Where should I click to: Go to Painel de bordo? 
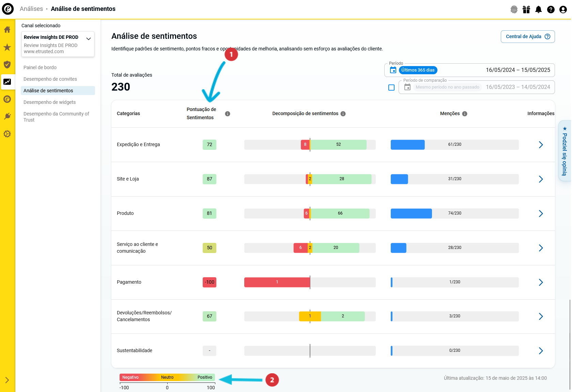[40, 67]
